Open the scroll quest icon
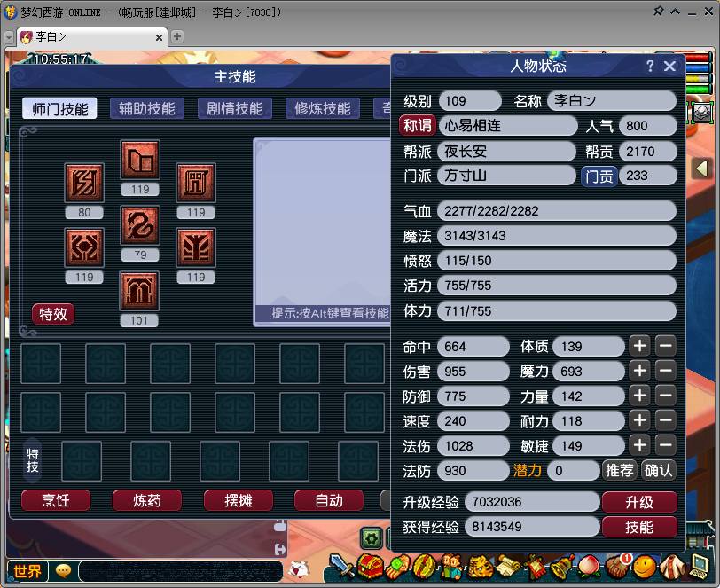This screenshot has height=588, width=720. tap(508, 566)
